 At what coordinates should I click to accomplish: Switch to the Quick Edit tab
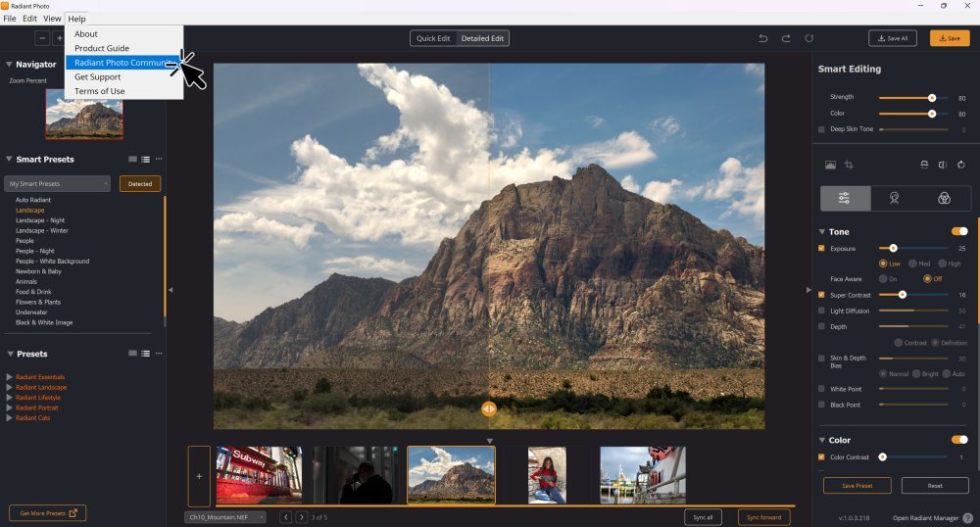433,38
